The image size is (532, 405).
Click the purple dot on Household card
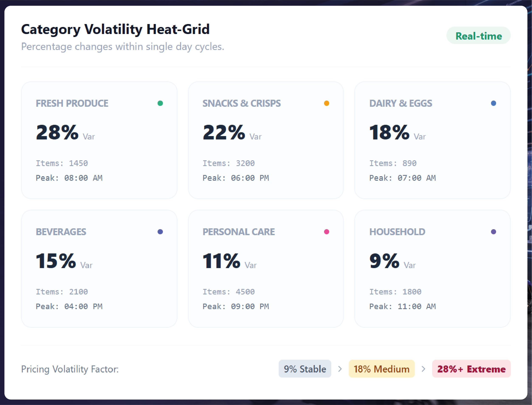coord(494,232)
